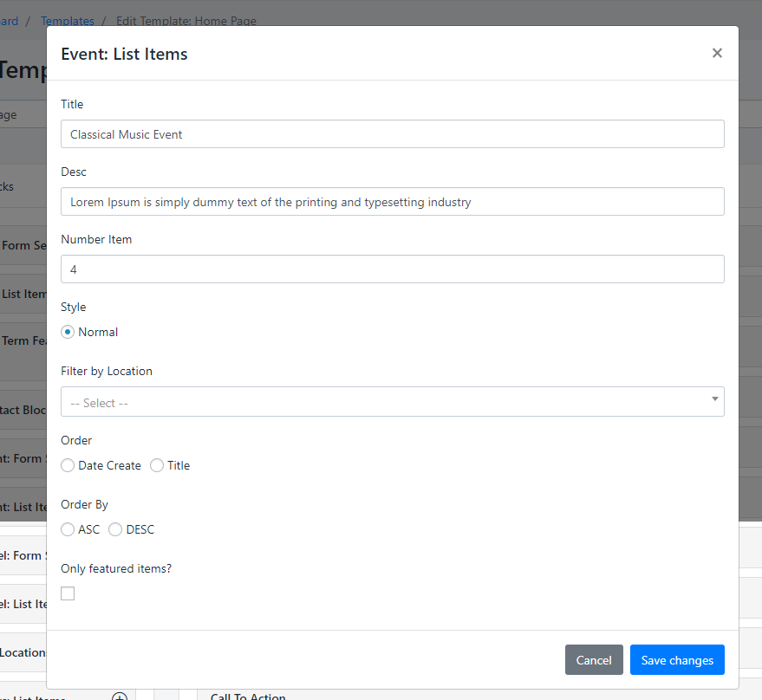762x700 pixels.
Task: Go to Templates in the breadcrumb
Action: pyautogui.click(x=68, y=21)
